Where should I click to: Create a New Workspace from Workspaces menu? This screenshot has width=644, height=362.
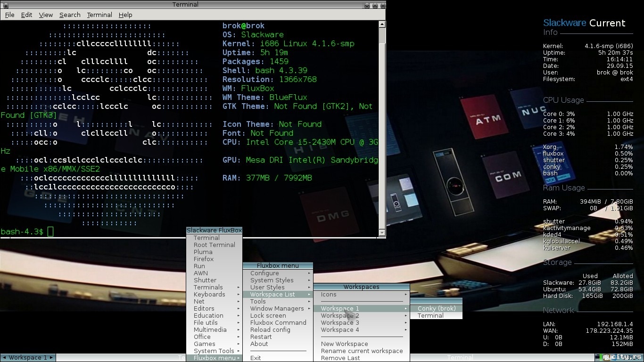point(362,344)
